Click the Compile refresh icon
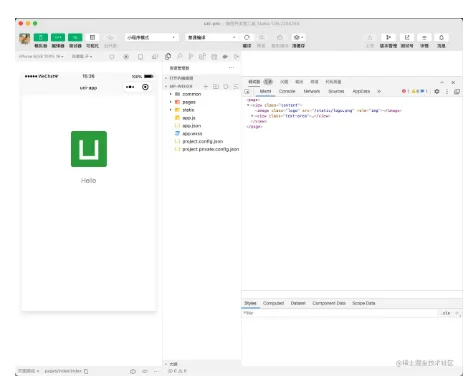Image resolution: width=470 pixels, height=389 pixels. [x=247, y=37]
